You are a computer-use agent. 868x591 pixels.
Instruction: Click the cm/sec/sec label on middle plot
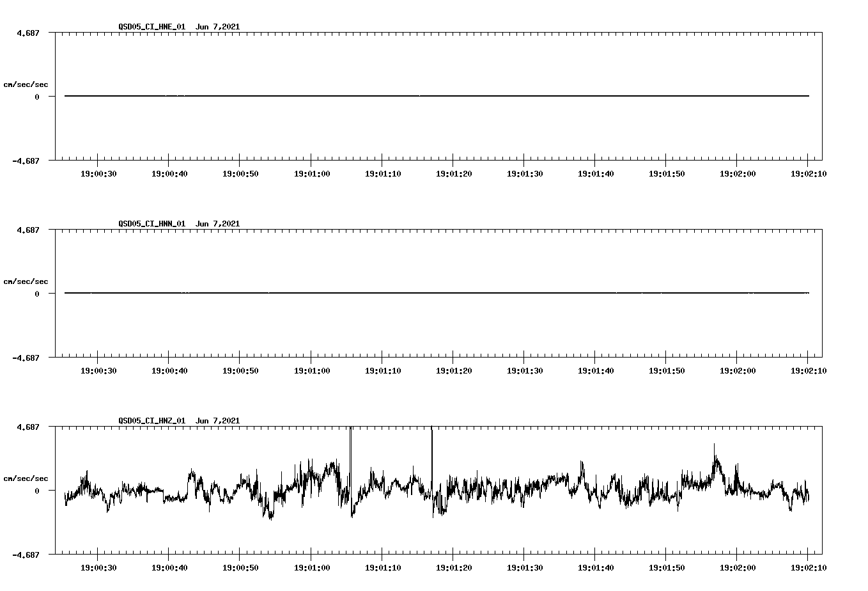click(x=26, y=281)
